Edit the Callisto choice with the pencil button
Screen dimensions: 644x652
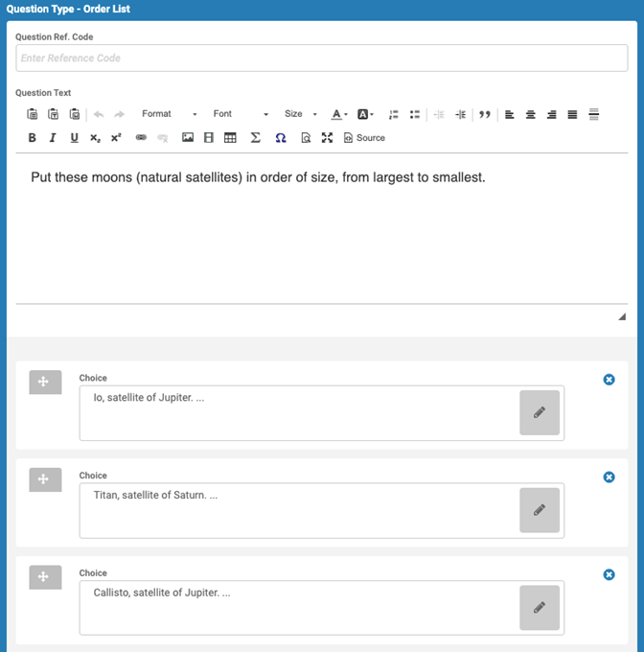(x=540, y=608)
